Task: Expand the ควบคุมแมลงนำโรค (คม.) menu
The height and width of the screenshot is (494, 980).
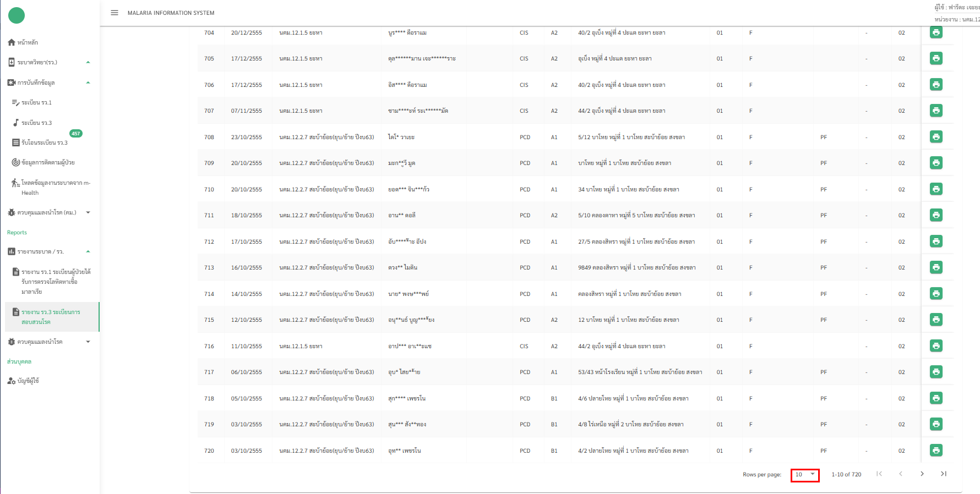Action: click(x=88, y=212)
